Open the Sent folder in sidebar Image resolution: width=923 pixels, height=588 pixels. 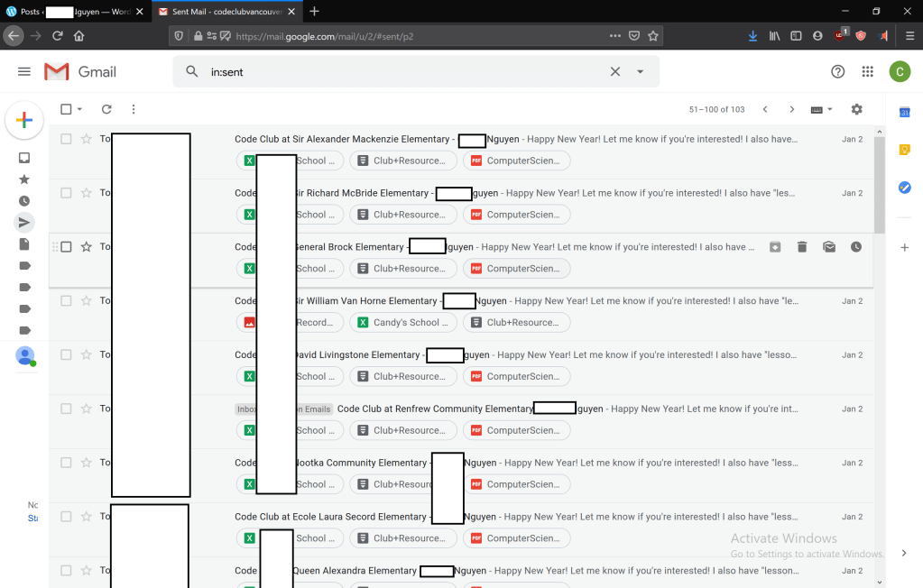pos(24,222)
